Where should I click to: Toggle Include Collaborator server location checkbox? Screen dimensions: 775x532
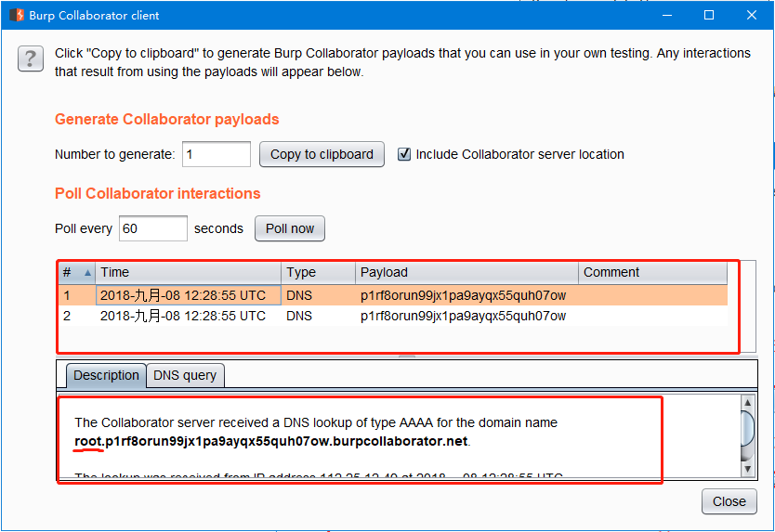coord(404,154)
